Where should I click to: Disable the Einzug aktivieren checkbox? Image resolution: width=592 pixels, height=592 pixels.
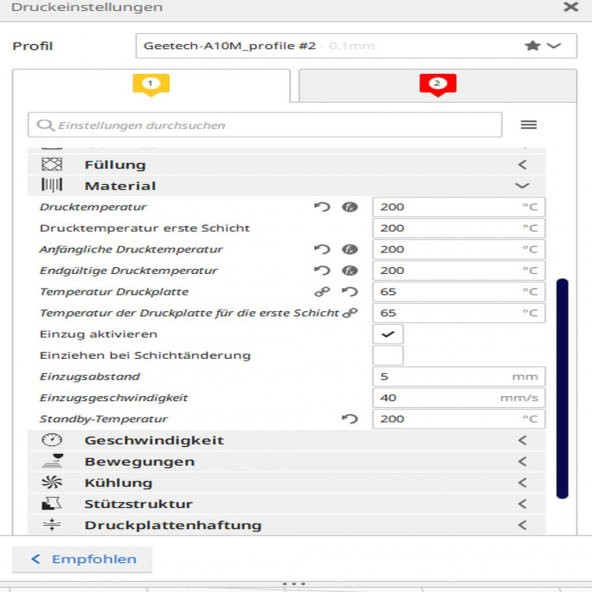(x=388, y=334)
